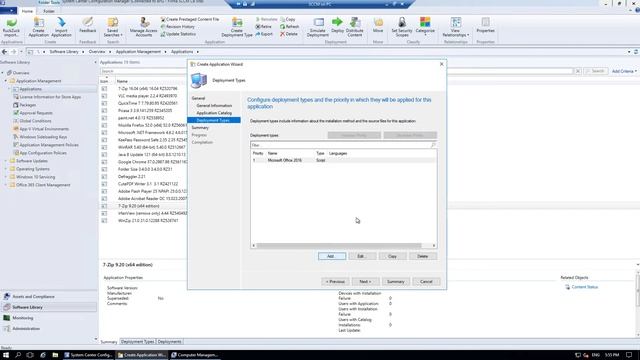The image size is (640, 360).
Task: Click the horizontal scrollbar in deployment list
Action: (339, 246)
